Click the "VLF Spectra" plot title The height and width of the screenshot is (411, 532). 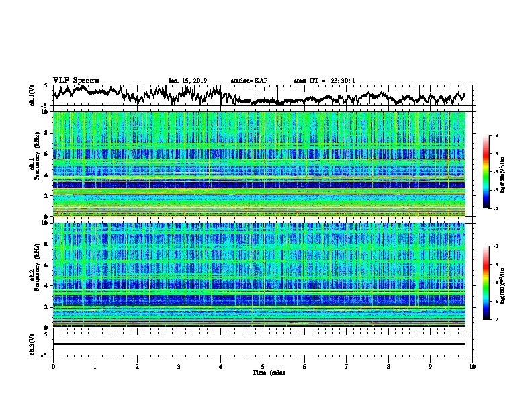pos(76,80)
